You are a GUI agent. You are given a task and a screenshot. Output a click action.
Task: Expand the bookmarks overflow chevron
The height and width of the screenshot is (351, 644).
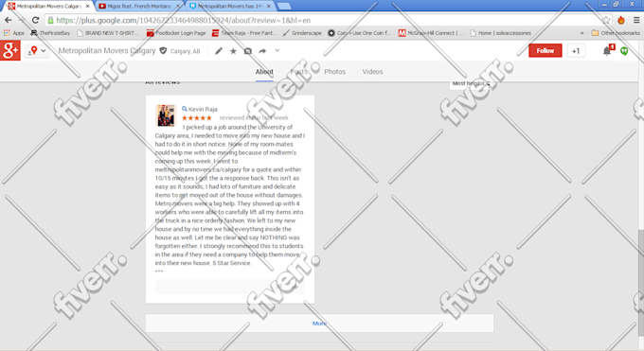[581, 33]
